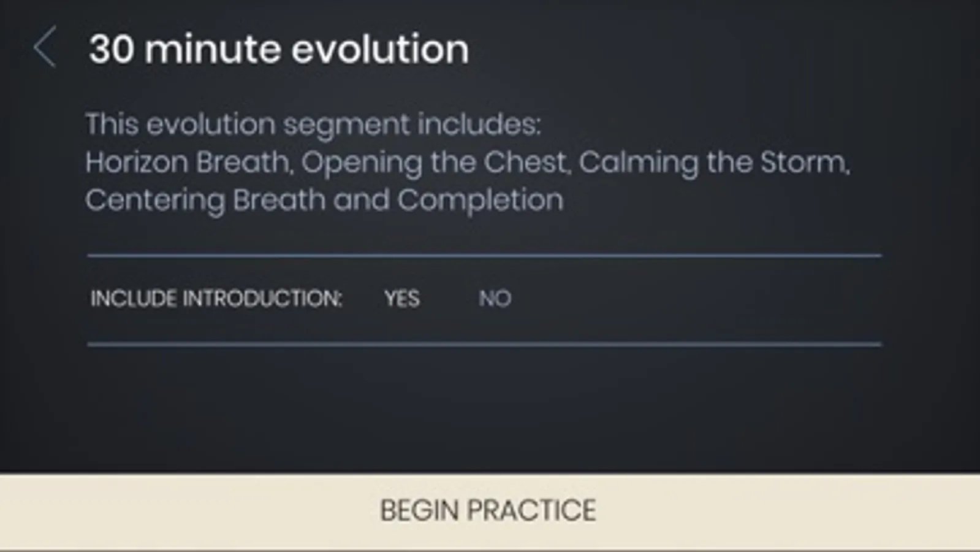Click the "Calming the Storm" text
Screen dimensions: 980x552
point(713,163)
